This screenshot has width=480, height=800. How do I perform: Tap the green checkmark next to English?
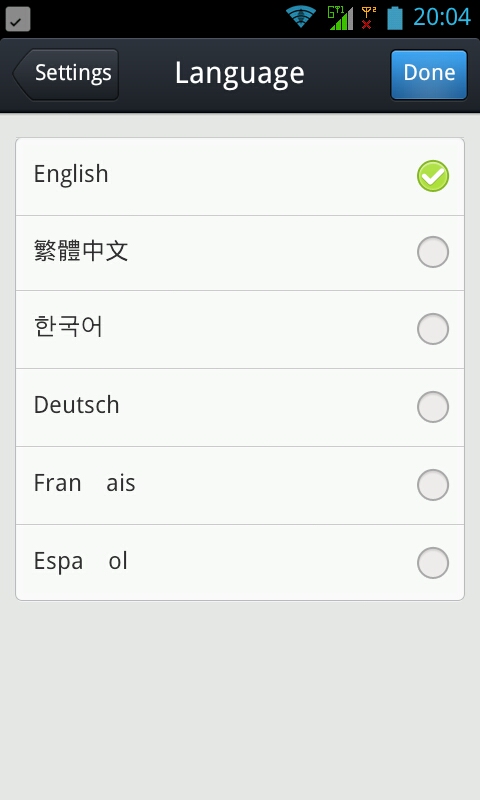click(433, 176)
